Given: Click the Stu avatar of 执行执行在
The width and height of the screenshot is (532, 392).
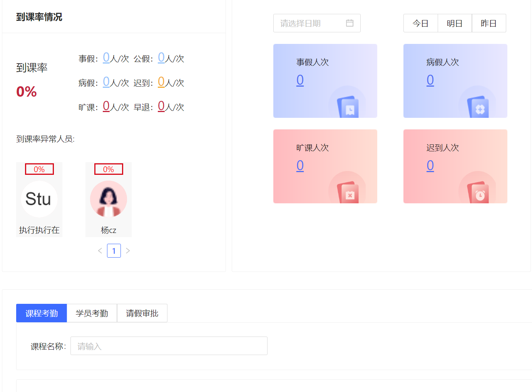Looking at the screenshot, I should pos(39,199).
